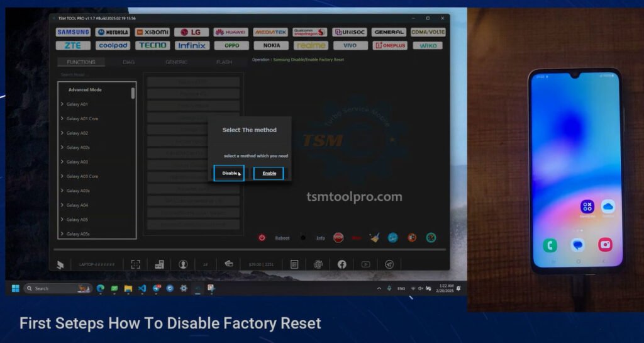Click the Reboot label
Screen dimensions: 644x343
(x=282, y=238)
